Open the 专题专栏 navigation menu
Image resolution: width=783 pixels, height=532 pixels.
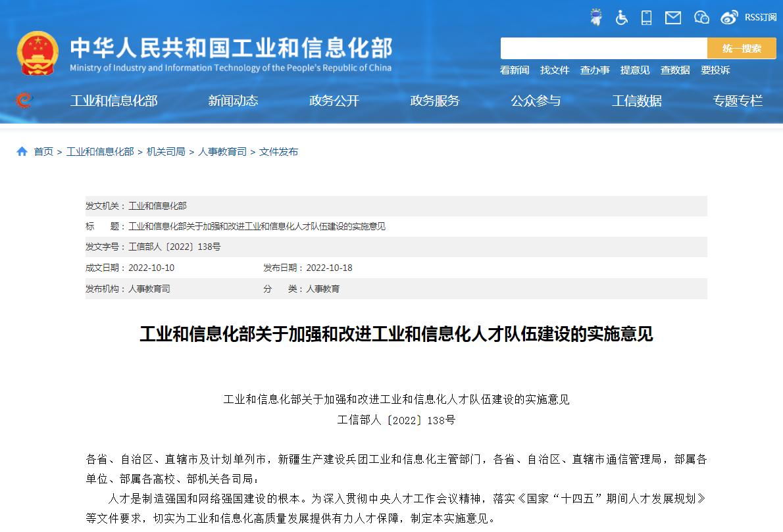click(738, 101)
